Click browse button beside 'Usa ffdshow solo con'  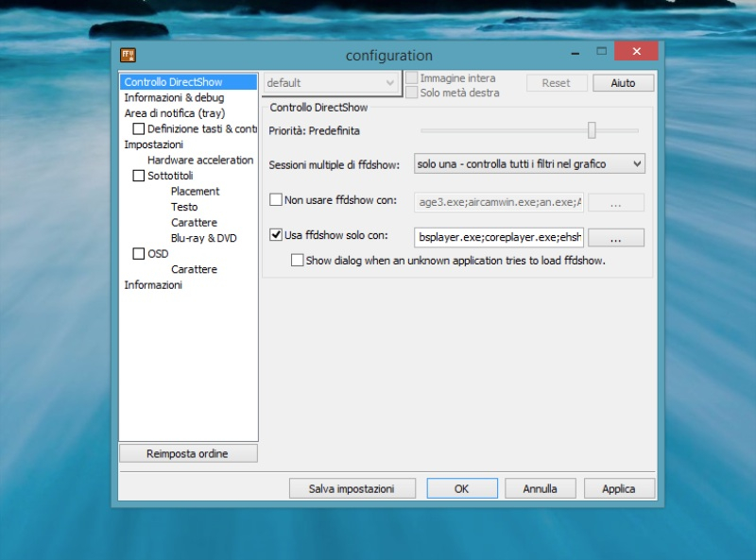pos(616,237)
